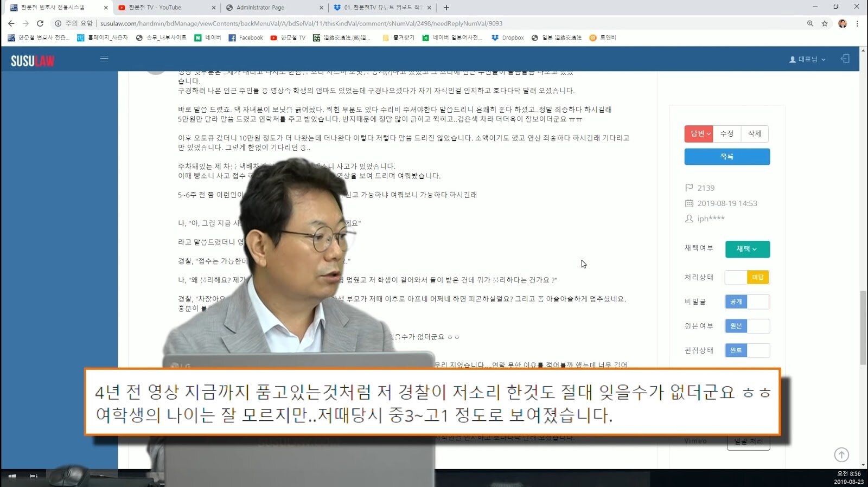Open the Dropbox bookmark
Viewport: 868px width, 487px height.
(507, 38)
